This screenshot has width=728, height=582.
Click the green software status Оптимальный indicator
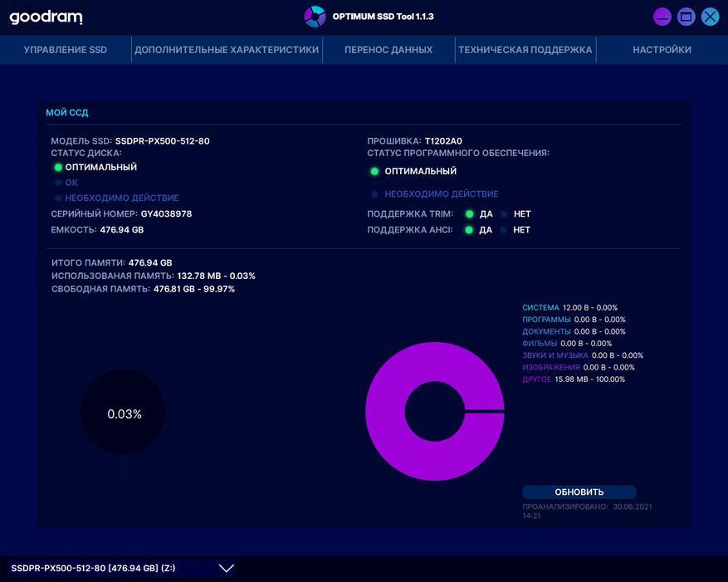374,171
